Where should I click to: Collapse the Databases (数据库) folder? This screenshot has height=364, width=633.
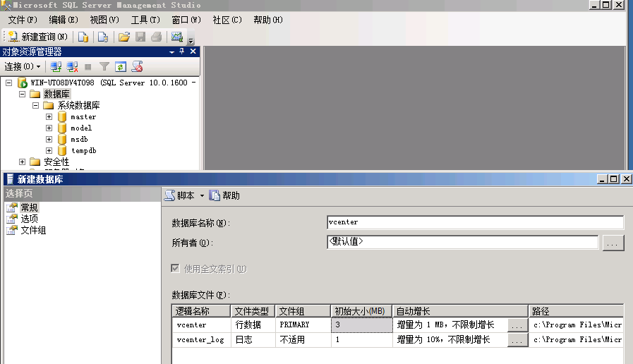coord(22,94)
